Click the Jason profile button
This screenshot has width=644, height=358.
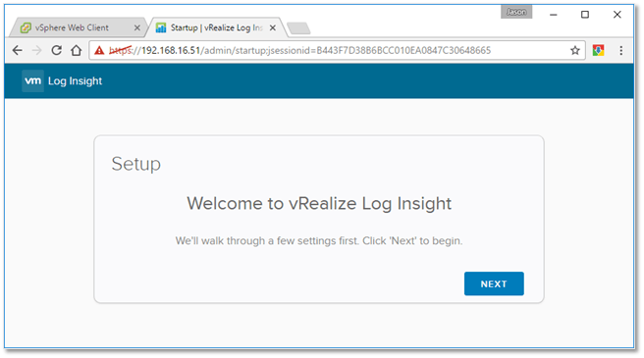coord(516,12)
